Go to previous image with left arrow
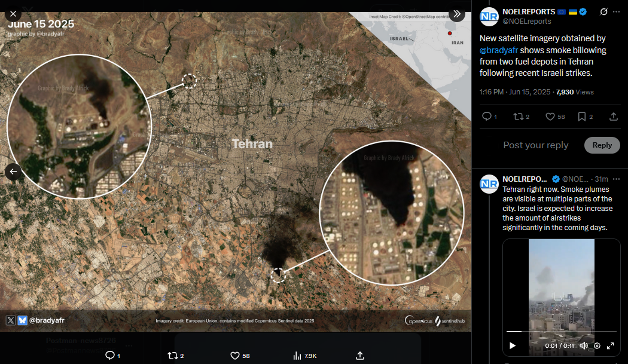 [x=13, y=172]
